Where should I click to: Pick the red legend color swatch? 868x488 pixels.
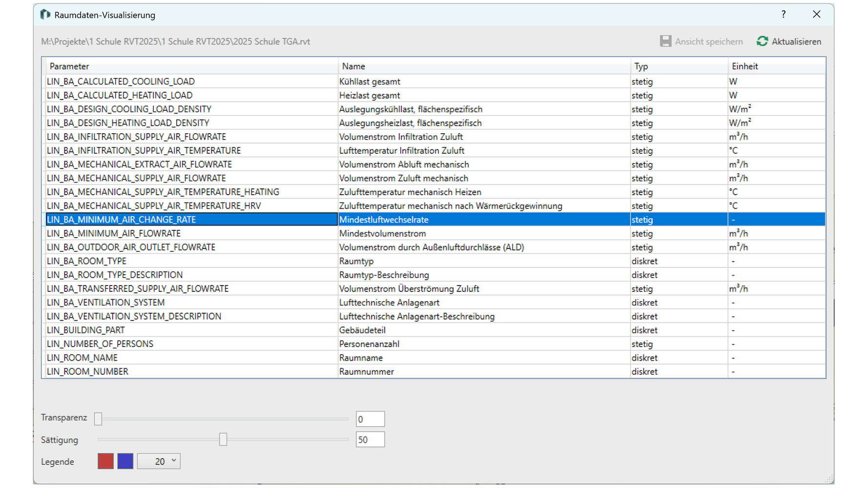pos(105,461)
